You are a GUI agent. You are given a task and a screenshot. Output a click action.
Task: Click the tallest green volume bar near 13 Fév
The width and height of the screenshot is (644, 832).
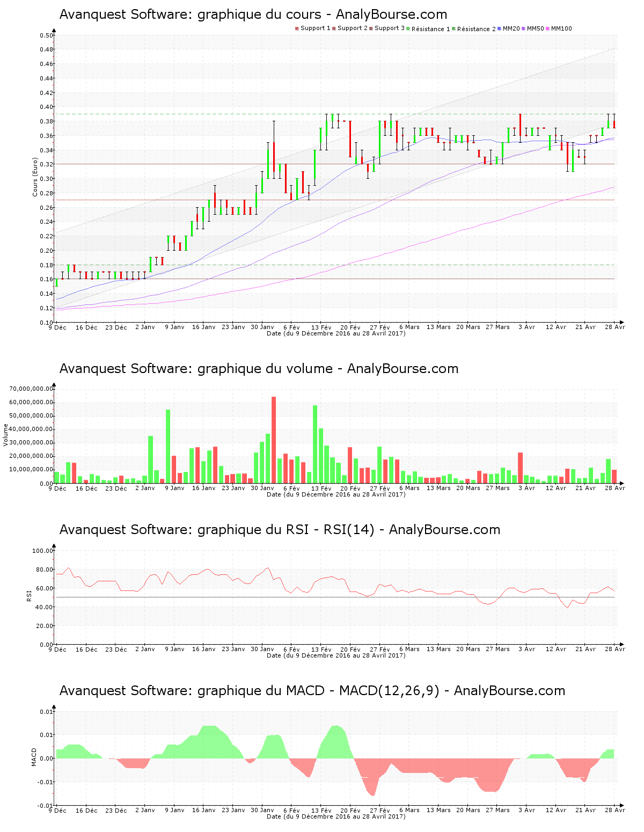pos(315,444)
